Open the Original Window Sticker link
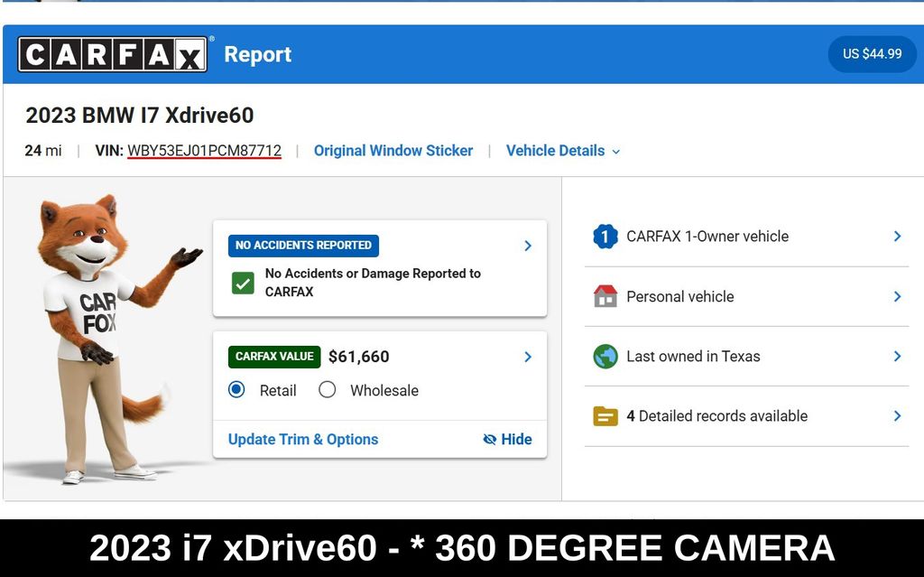The height and width of the screenshot is (577, 924). click(393, 151)
